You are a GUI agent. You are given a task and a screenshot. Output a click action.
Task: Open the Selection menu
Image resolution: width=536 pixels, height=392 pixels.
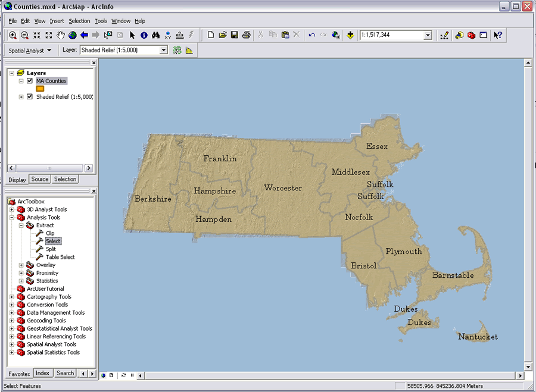click(x=79, y=21)
